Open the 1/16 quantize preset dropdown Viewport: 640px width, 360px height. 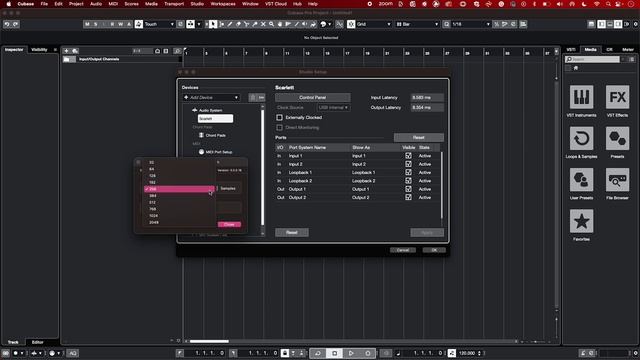pos(471,24)
